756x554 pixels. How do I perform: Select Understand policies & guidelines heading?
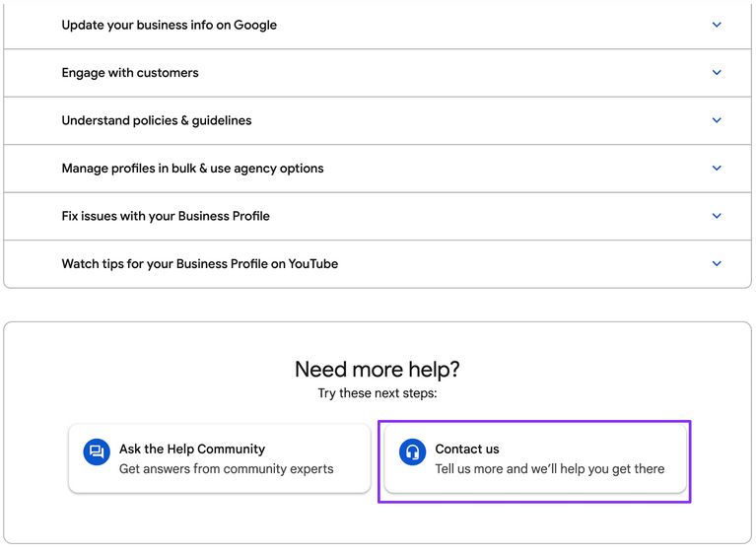click(x=157, y=120)
